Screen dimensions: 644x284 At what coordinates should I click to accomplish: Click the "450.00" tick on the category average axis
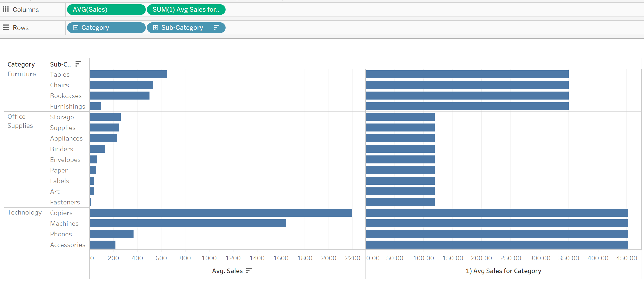[x=627, y=258]
